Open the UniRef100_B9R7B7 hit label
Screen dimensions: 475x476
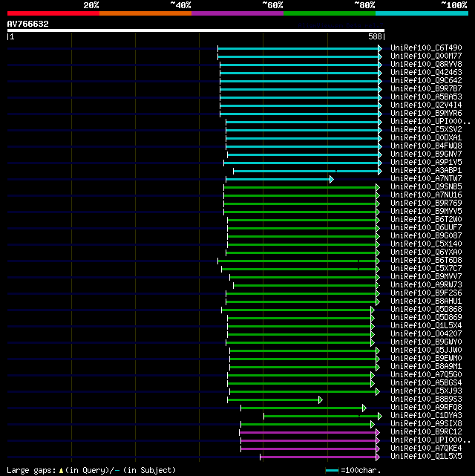[426, 89]
